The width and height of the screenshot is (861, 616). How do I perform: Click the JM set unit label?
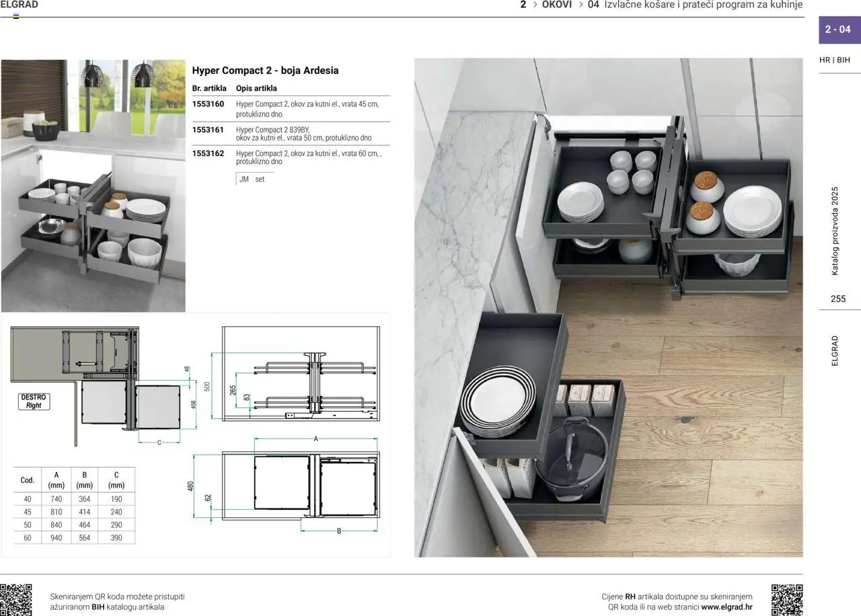(x=252, y=180)
